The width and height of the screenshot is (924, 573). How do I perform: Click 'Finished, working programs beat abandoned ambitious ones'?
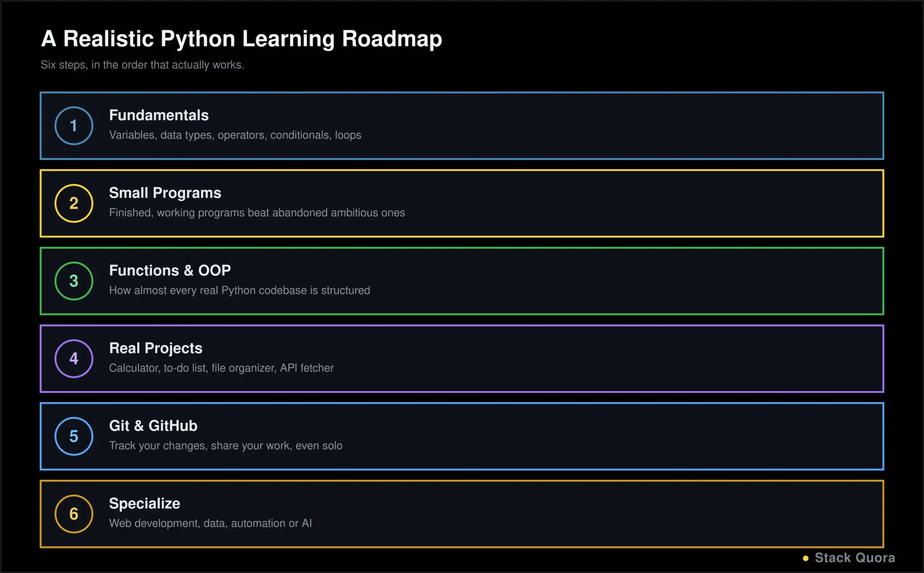pos(257,213)
